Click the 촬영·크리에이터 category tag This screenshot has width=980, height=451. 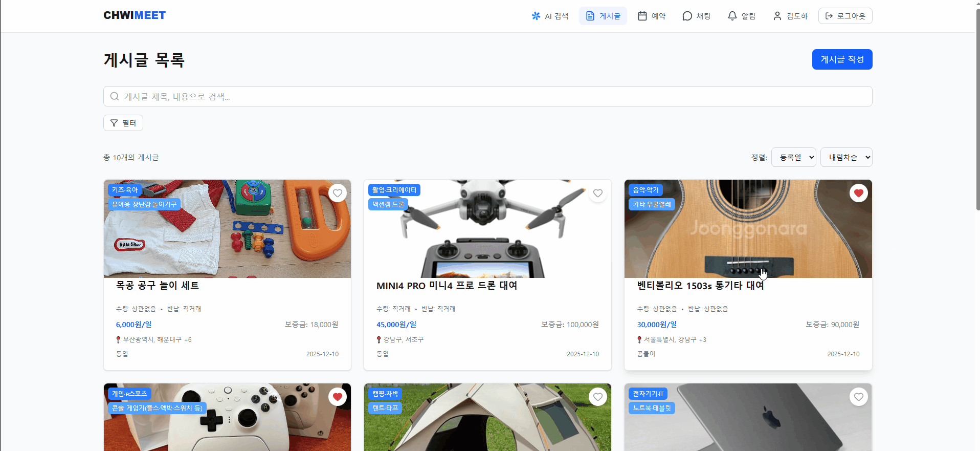pos(394,190)
